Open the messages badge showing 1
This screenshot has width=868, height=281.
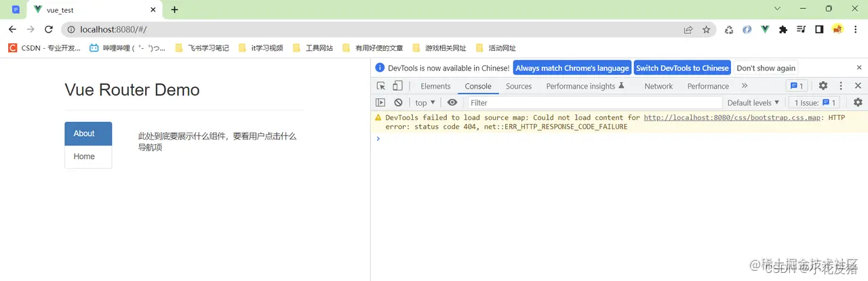coord(796,86)
